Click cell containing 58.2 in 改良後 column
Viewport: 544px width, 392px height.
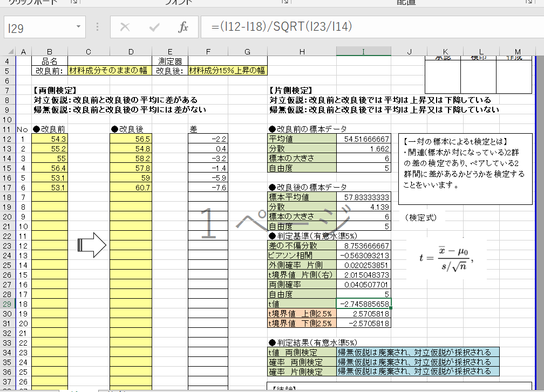(131, 159)
